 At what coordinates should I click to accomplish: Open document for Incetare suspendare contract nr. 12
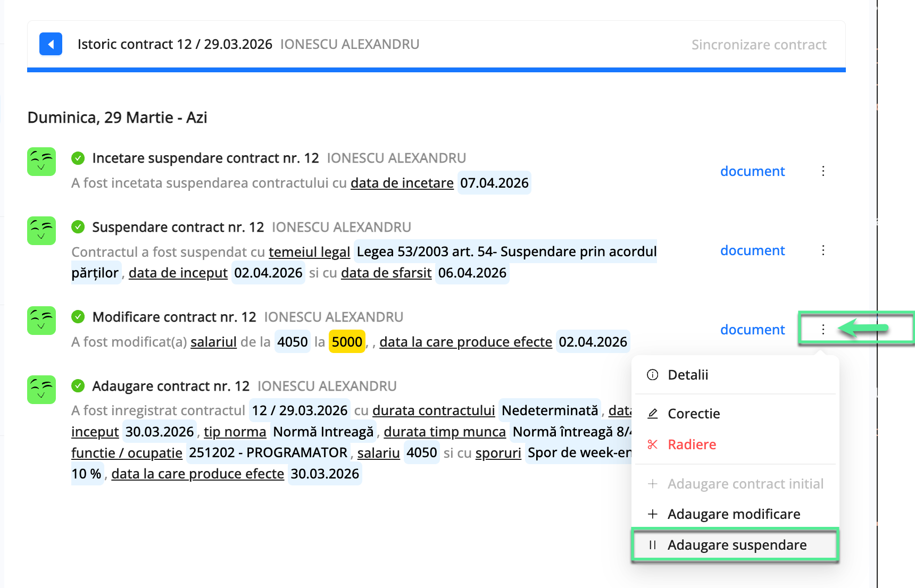[x=752, y=171]
